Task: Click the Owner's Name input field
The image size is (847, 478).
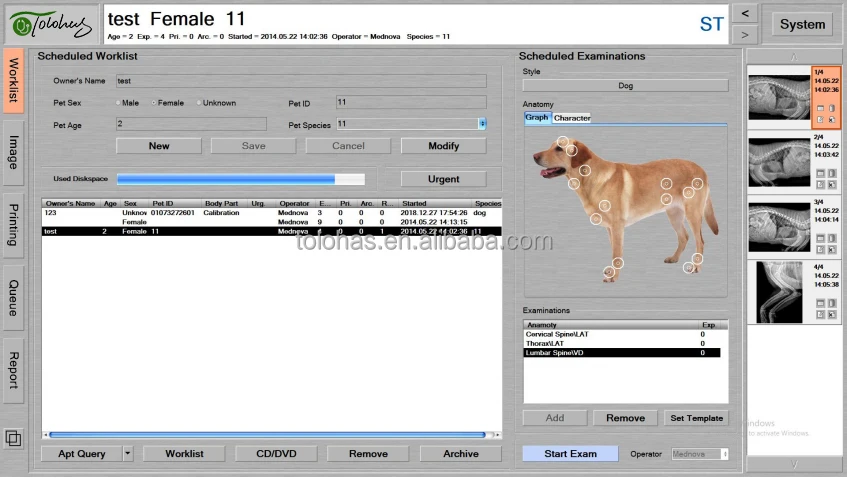Action: (301, 81)
